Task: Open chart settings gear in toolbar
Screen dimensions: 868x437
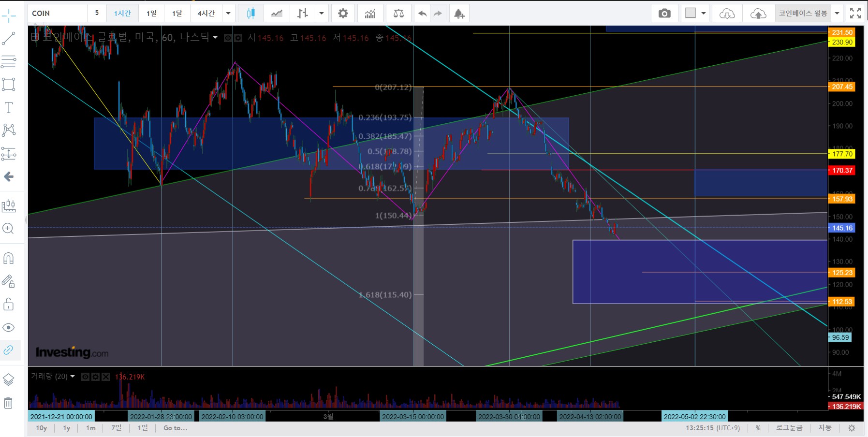Action: point(343,14)
